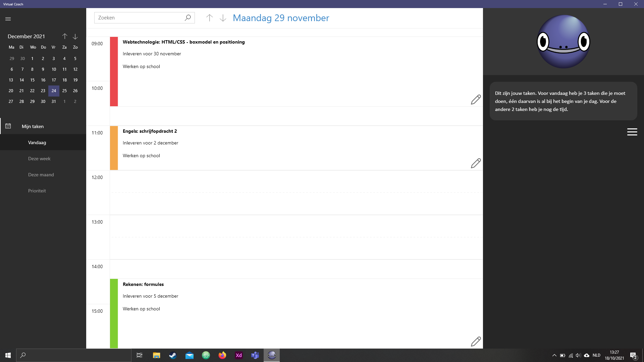Edit the Rekenen formules task
The width and height of the screenshot is (644, 362).
pos(476,342)
